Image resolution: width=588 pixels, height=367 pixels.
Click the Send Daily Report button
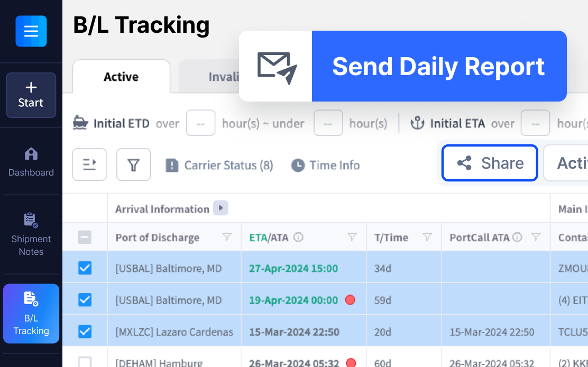click(x=438, y=66)
